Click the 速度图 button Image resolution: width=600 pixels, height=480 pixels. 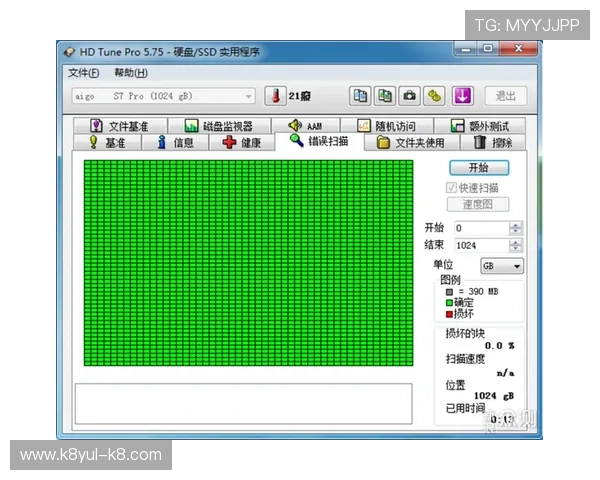coord(478,204)
